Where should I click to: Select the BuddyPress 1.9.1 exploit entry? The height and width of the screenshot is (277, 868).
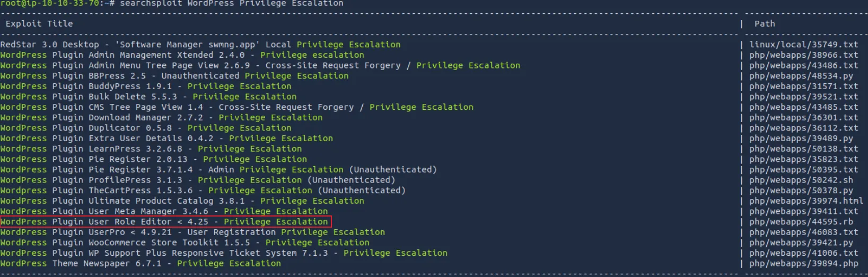(146, 86)
